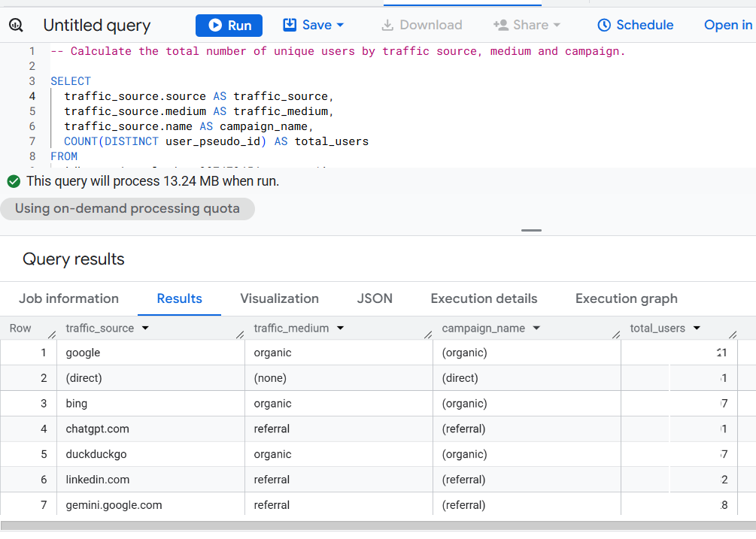756x539 pixels.
Task: Open the total_users column menu arrow
Action: tap(697, 329)
